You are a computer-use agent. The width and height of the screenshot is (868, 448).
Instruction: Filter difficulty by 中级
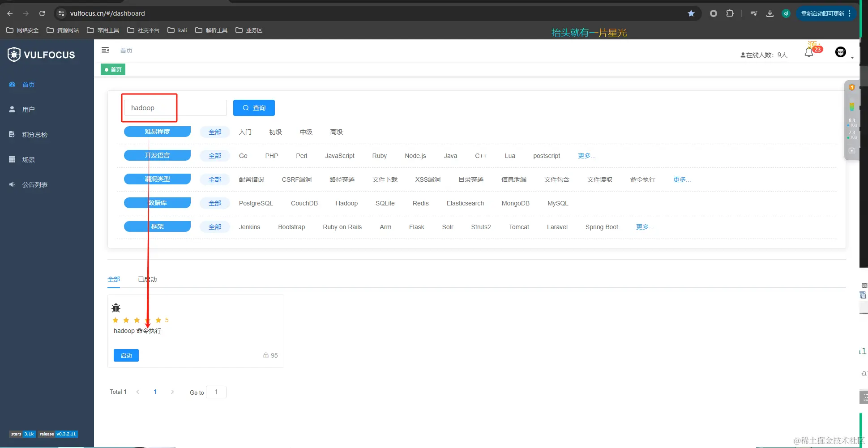point(306,132)
